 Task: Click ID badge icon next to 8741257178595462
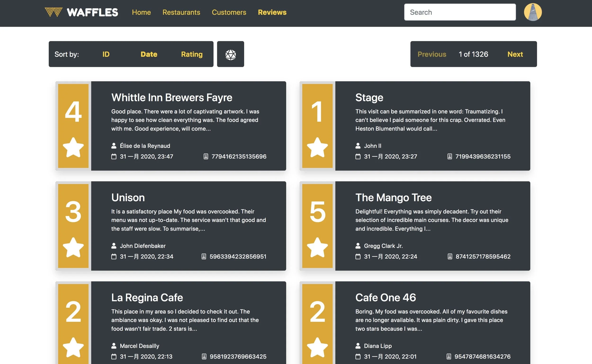(450, 256)
